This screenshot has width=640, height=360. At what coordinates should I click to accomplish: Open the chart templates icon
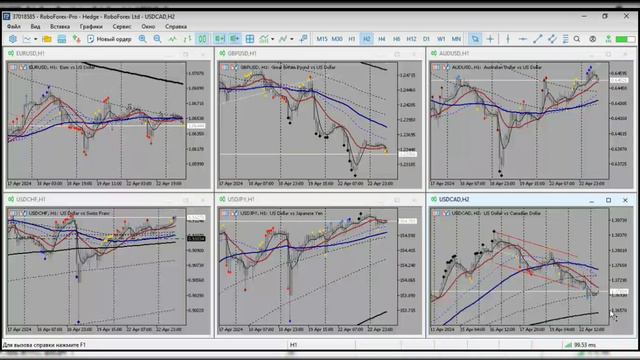pos(283,39)
